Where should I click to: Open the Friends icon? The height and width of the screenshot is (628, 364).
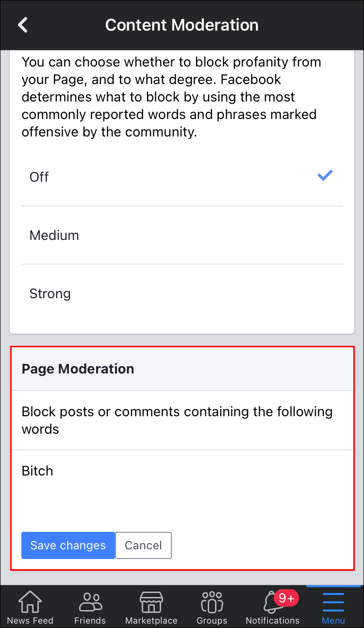coord(90,602)
